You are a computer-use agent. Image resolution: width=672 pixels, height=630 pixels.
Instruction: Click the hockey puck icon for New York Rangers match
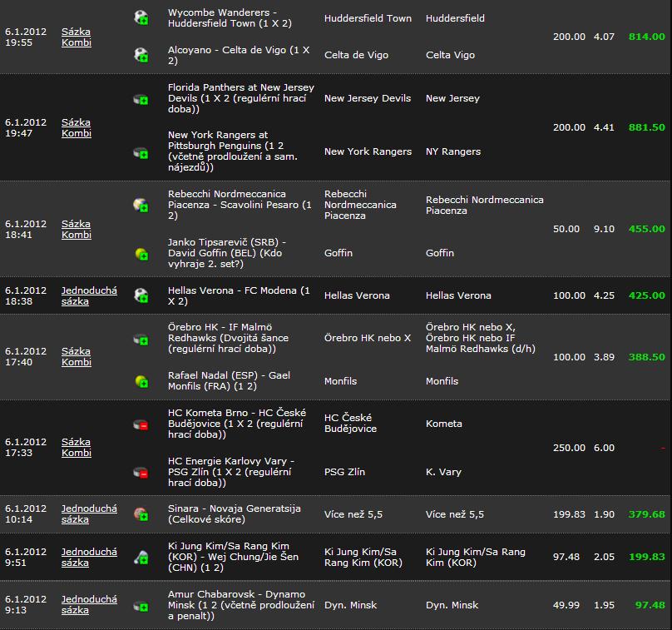coord(141,152)
